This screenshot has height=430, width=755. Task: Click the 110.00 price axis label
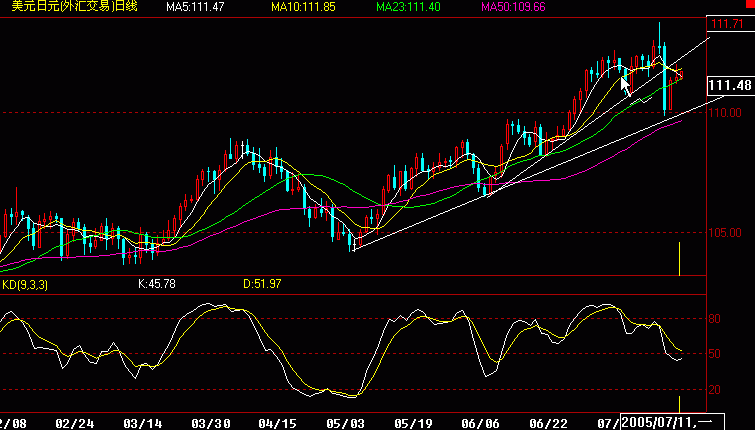[725, 113]
